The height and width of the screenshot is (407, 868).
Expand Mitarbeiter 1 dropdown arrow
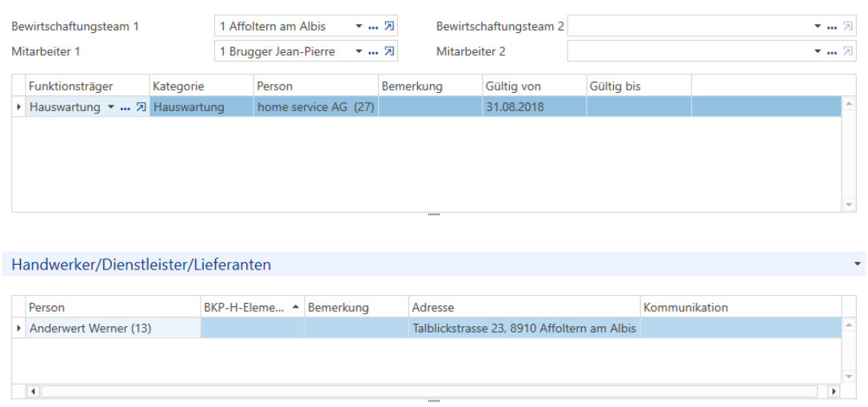(x=359, y=51)
